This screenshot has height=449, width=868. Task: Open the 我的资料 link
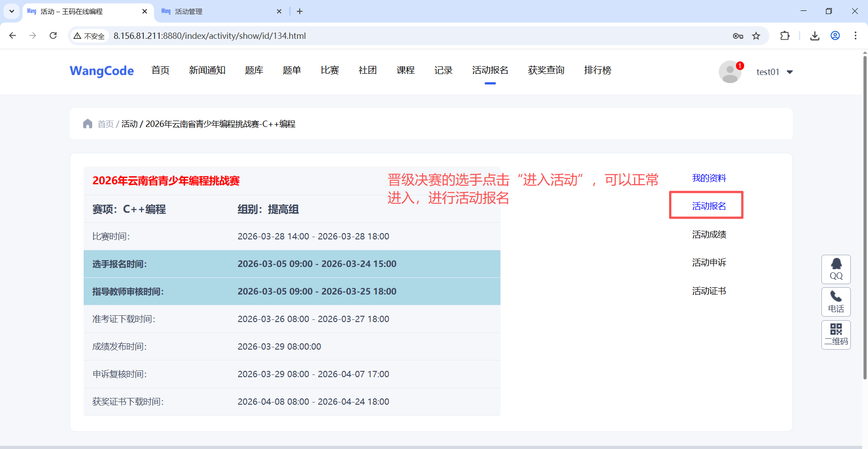708,178
